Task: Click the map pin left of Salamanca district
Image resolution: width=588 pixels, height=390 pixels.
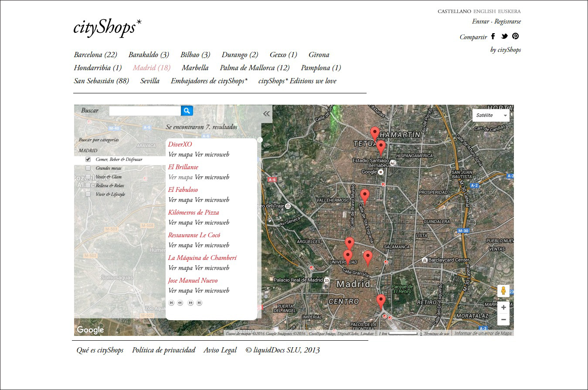Action: (x=368, y=258)
